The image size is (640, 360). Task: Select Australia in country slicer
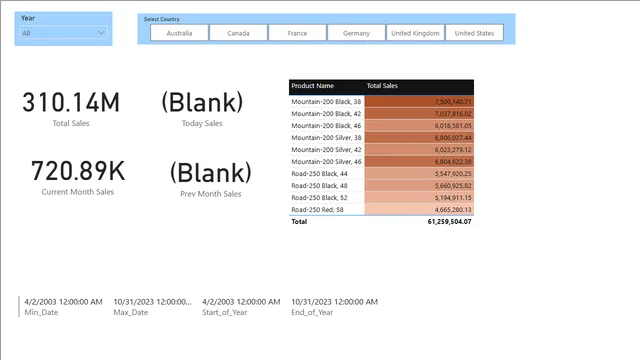[179, 33]
